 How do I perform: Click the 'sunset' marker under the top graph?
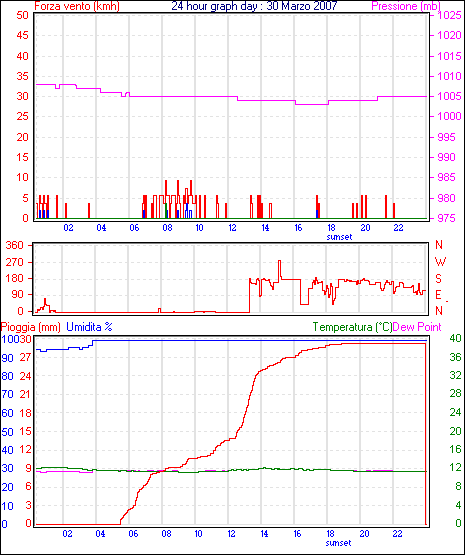tap(339, 237)
